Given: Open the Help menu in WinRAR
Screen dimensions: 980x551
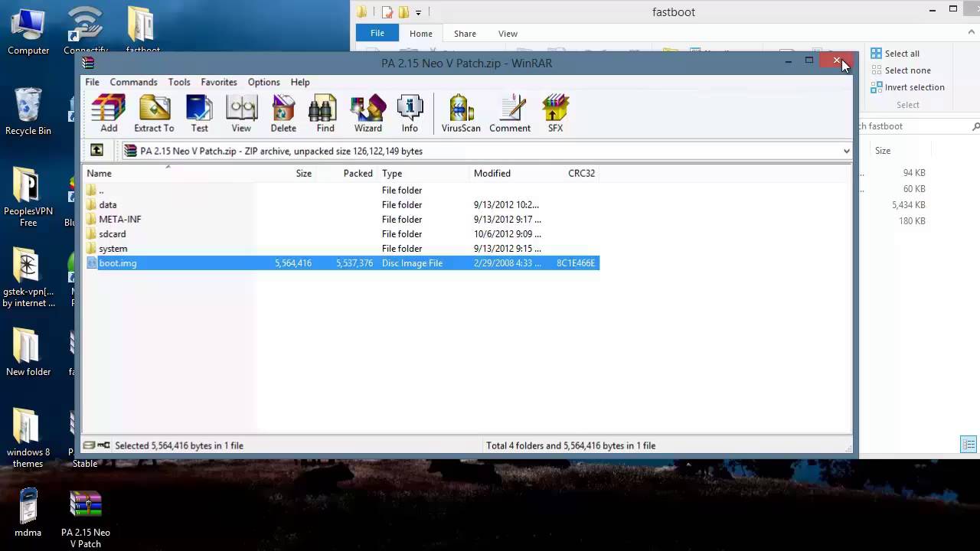Looking at the screenshot, I should pos(300,82).
